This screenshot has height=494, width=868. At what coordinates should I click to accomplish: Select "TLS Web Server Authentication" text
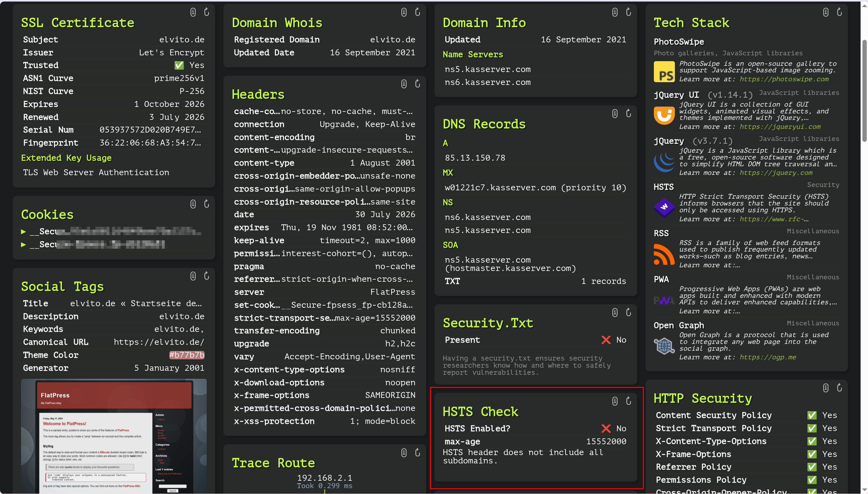[96, 173]
